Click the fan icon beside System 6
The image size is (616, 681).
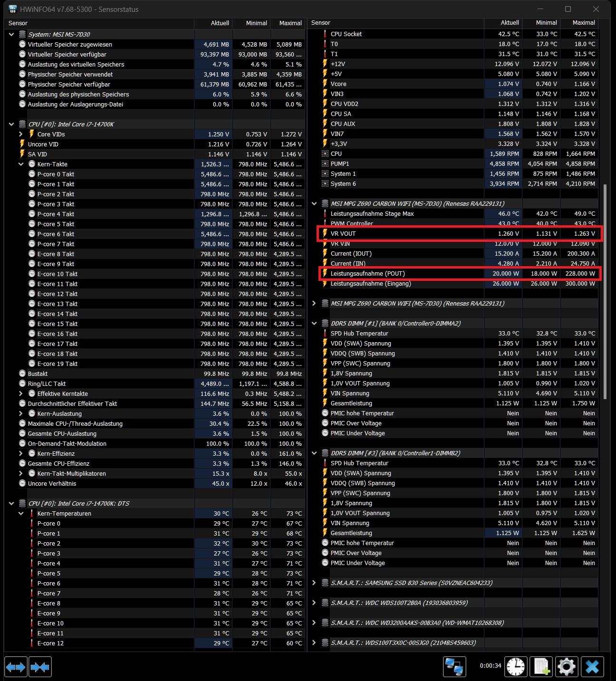[x=325, y=183]
